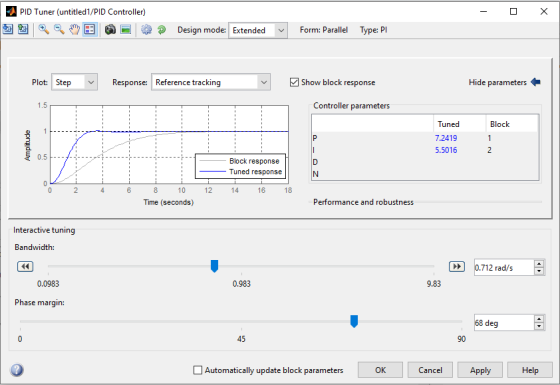
Task: Click the 0.0983 bandwidth scale label
Action: tap(48, 284)
